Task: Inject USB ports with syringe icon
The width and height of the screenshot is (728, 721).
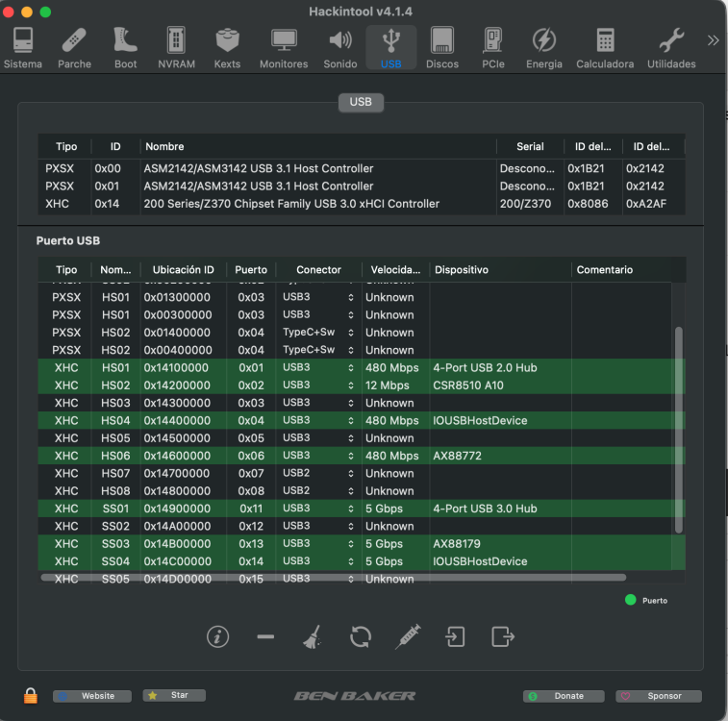Action: tap(408, 636)
